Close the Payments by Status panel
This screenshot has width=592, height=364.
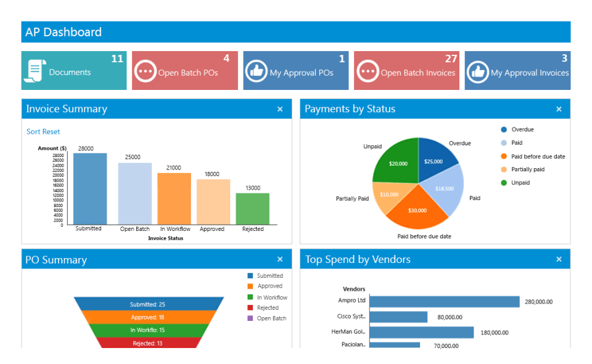(560, 108)
